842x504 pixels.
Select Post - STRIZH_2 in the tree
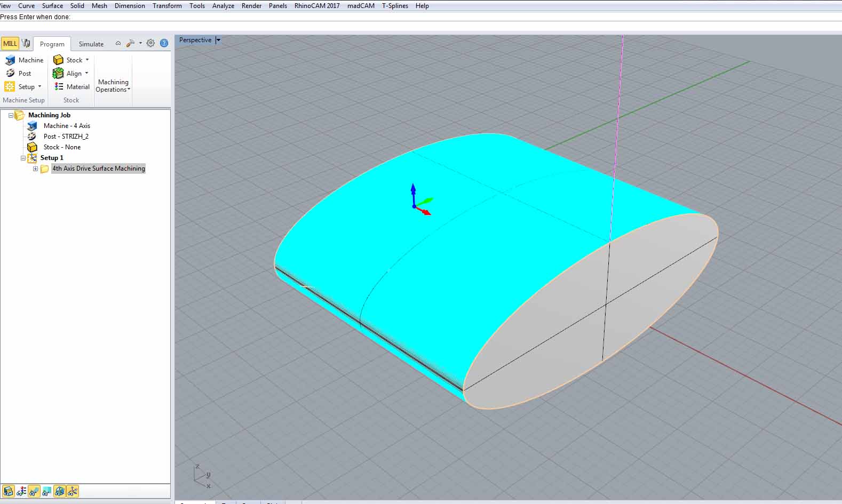pyautogui.click(x=66, y=137)
